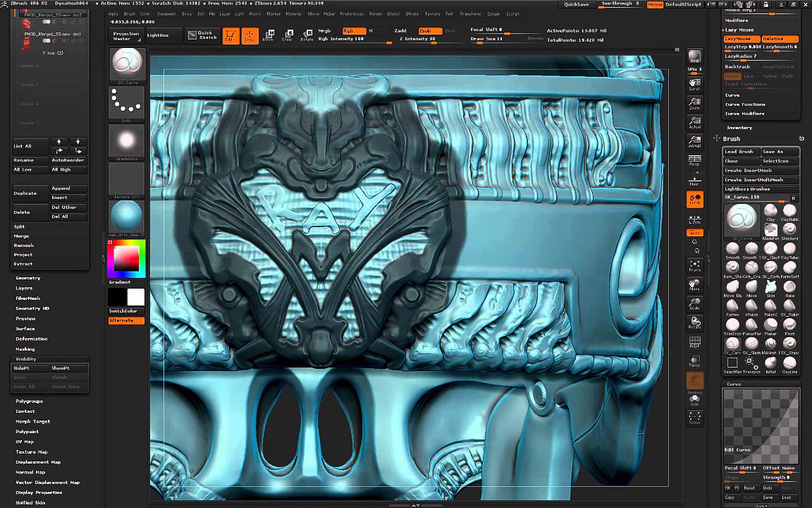
Task: Pick the Flatten brush
Action: (x=732, y=306)
